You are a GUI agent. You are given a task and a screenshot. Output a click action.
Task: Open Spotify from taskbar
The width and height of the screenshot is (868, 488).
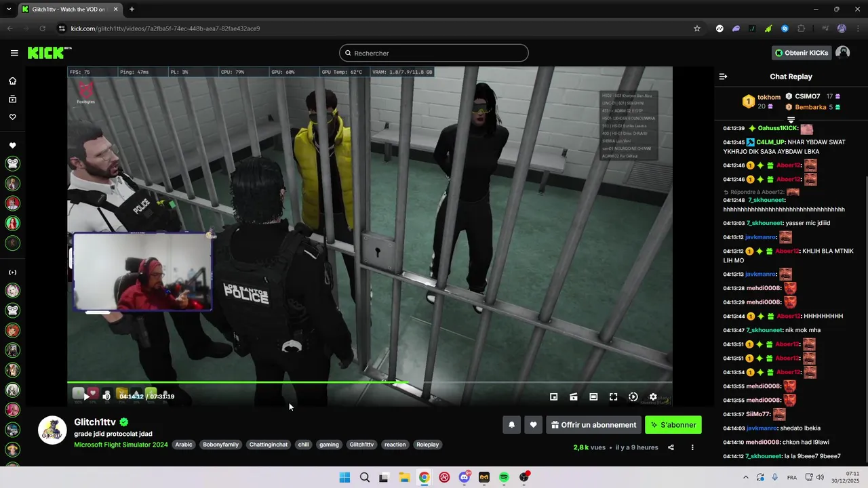(x=504, y=477)
